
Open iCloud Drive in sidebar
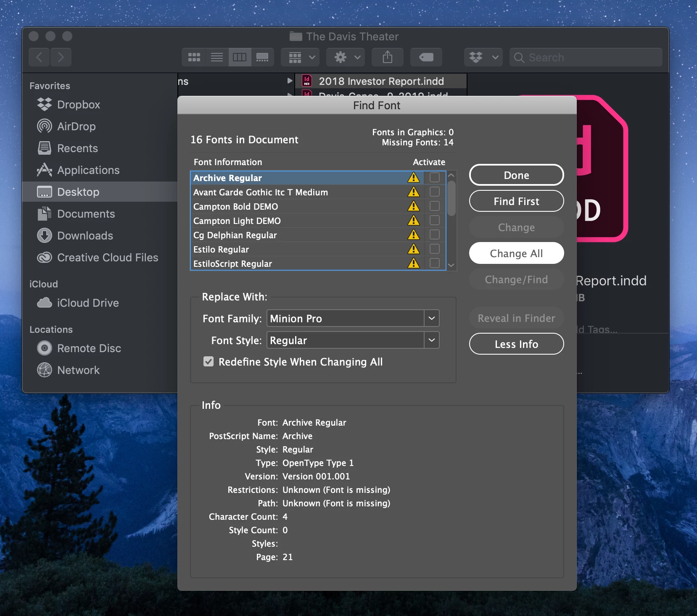pyautogui.click(x=100, y=303)
